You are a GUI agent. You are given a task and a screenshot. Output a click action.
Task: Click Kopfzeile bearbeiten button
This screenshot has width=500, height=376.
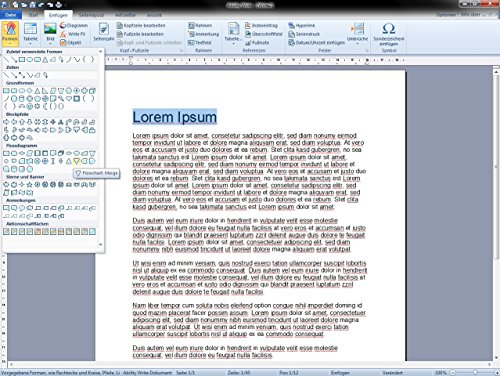click(141, 25)
